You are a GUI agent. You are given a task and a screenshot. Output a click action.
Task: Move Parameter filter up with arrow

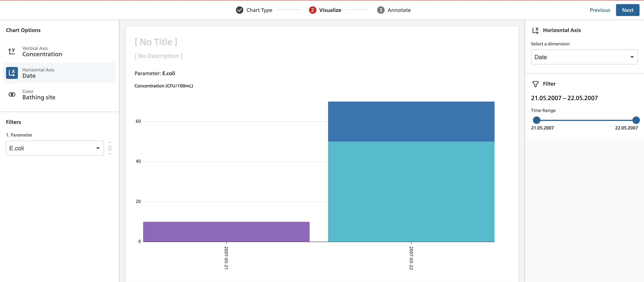click(110, 142)
